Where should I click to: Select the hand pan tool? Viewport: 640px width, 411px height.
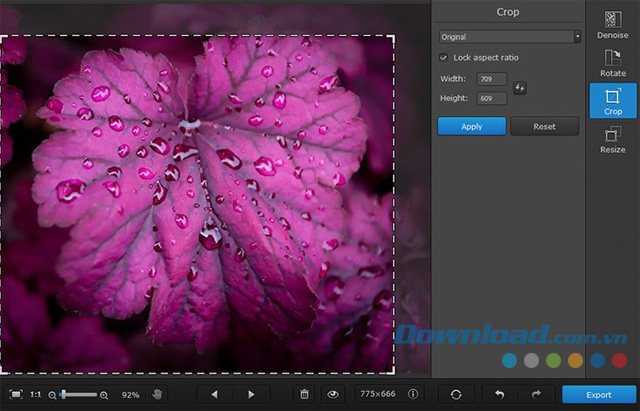(x=157, y=395)
